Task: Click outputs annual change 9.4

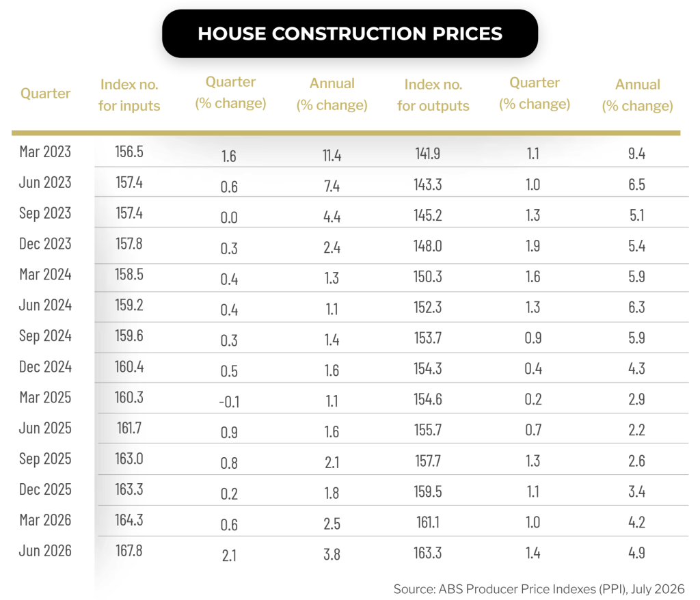Action: click(636, 154)
